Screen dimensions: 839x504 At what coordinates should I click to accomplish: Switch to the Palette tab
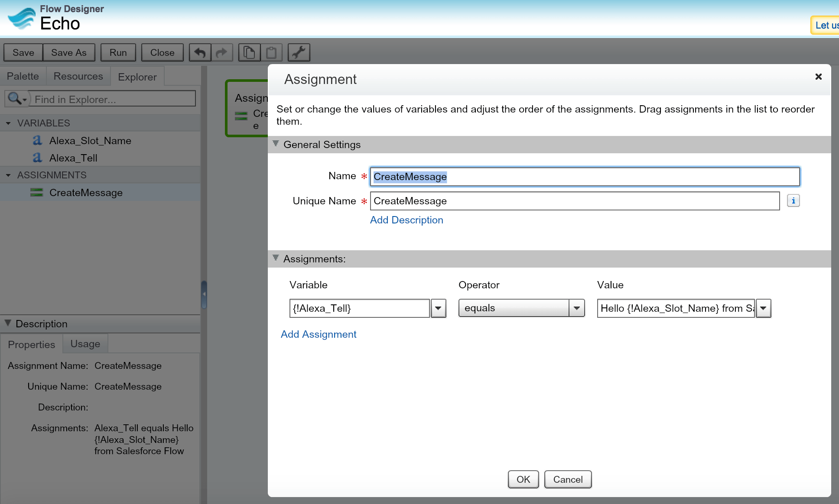coord(23,76)
